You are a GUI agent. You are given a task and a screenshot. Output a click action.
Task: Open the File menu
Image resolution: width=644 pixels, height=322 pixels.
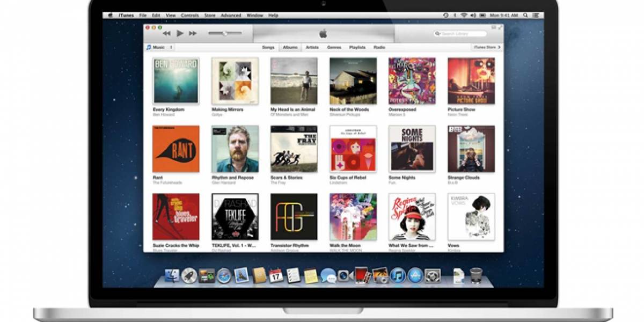143,15
